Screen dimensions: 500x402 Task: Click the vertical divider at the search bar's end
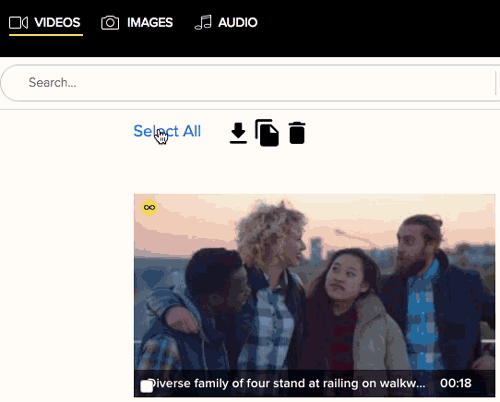496,83
